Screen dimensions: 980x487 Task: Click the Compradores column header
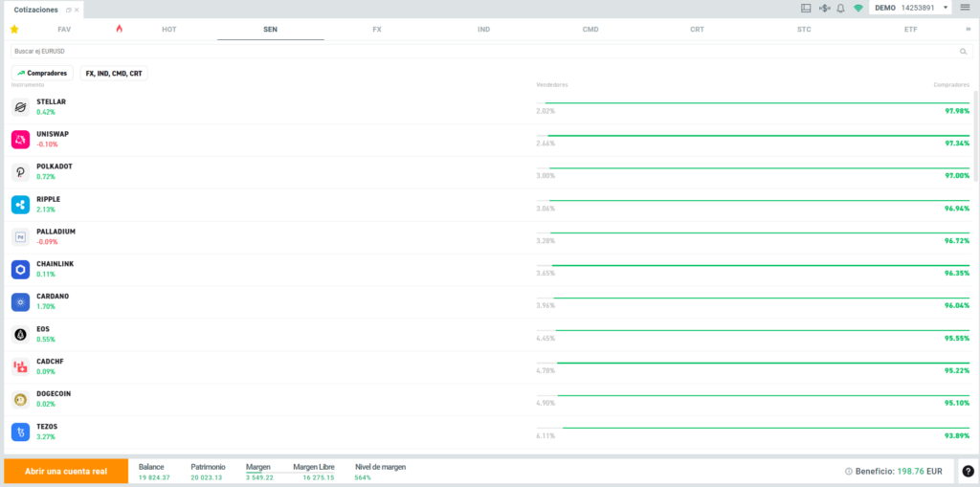pyautogui.click(x=951, y=85)
